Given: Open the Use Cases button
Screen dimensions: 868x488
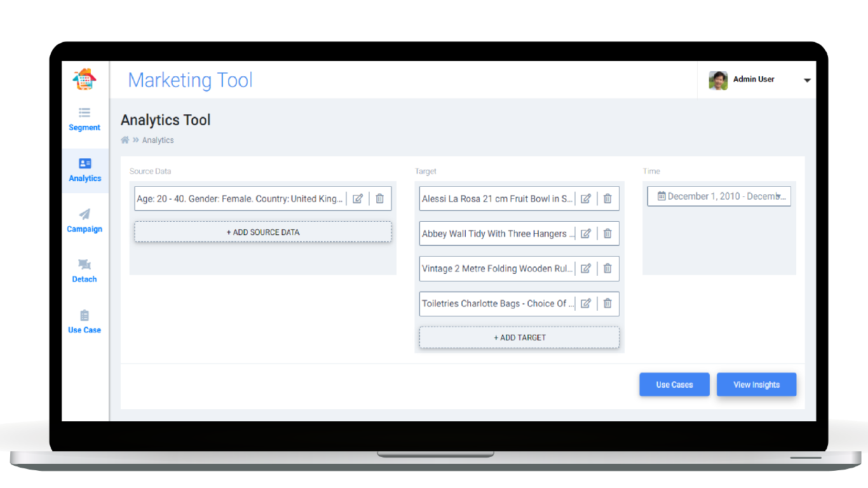Looking at the screenshot, I should (674, 384).
